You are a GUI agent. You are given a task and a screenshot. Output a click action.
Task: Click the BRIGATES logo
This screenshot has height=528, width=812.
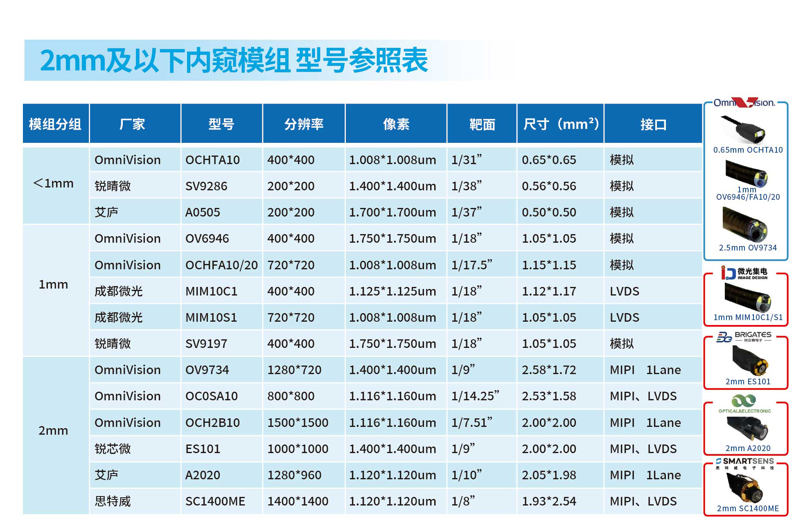[744, 337]
